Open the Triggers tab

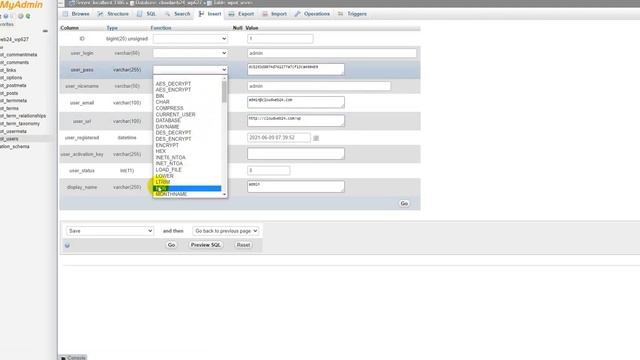click(352, 14)
